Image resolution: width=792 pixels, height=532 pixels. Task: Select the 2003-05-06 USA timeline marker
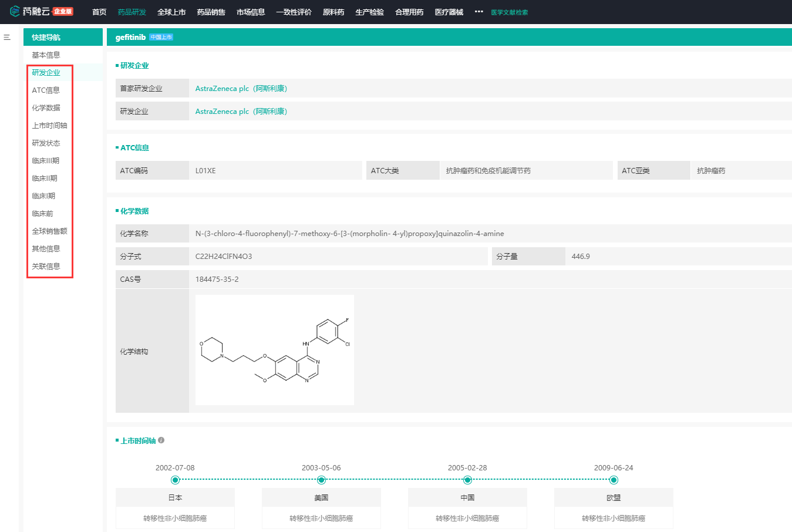point(321,480)
